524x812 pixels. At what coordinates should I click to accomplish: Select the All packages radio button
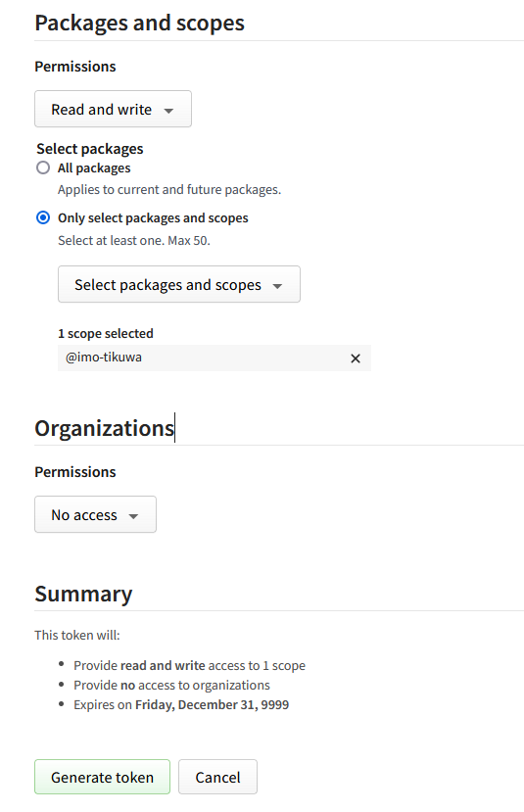43,167
